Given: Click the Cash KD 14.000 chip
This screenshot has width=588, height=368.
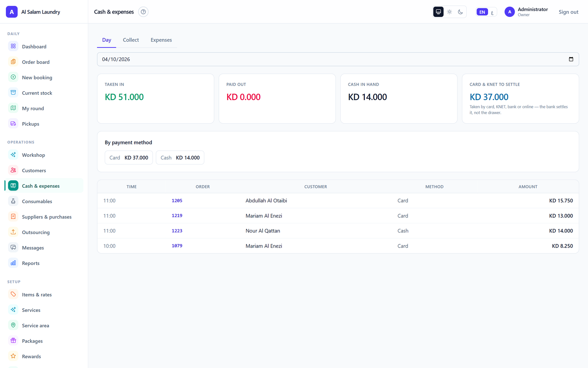Looking at the screenshot, I should click(180, 158).
